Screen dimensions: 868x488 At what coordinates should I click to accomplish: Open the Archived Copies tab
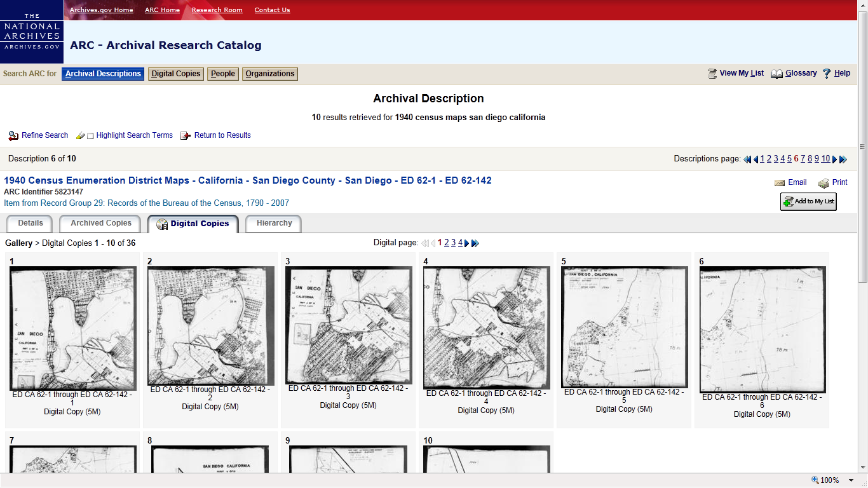tap(100, 223)
